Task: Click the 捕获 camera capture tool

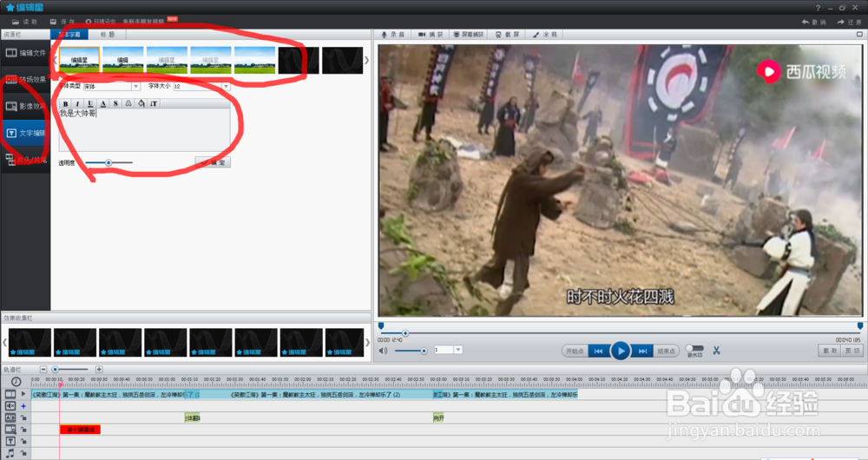Action: [x=431, y=35]
